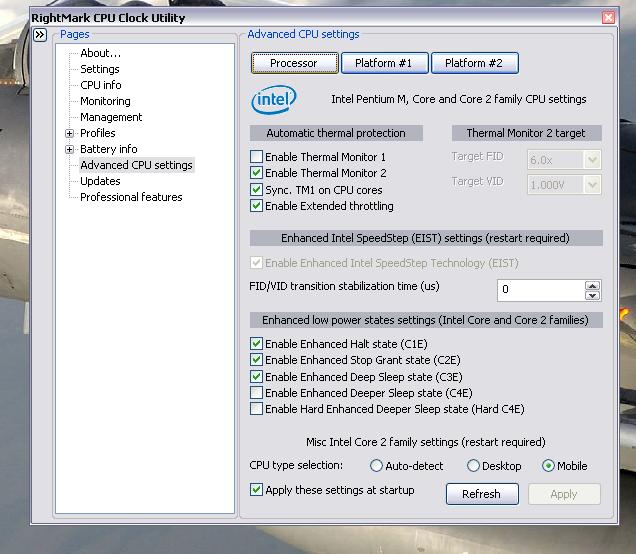636x554 pixels.
Task: Open the Monitoring page
Action: pos(105,101)
